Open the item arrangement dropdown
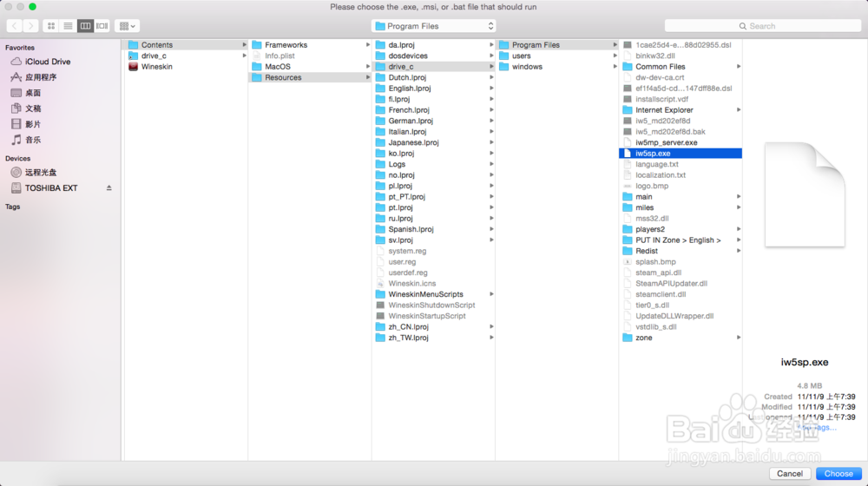The image size is (868, 486). pos(128,26)
